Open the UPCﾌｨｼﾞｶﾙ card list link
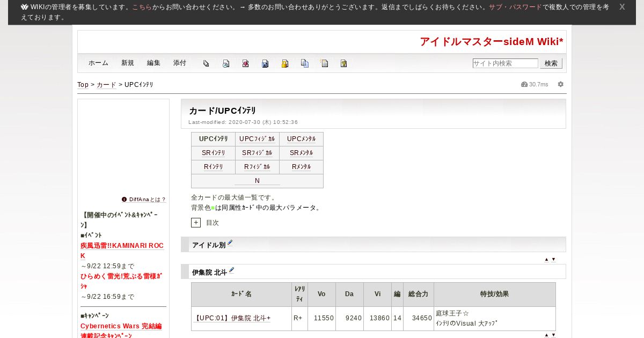 (x=257, y=139)
